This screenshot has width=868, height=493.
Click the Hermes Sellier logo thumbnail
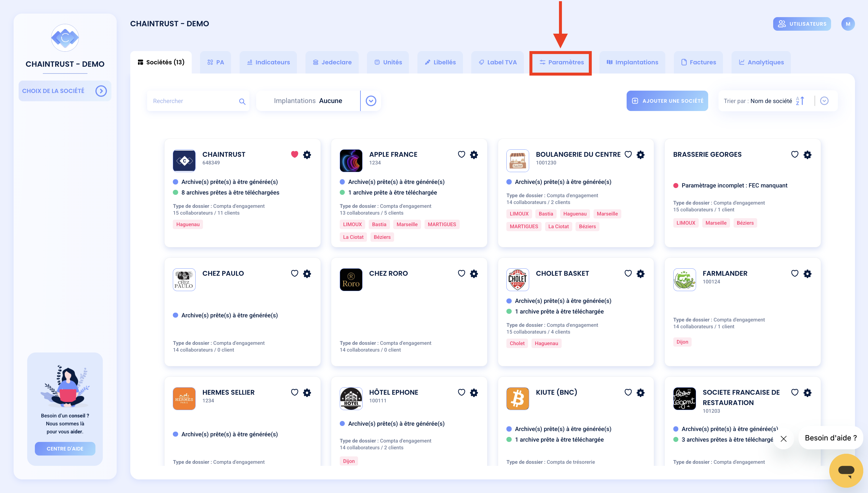pyautogui.click(x=184, y=399)
